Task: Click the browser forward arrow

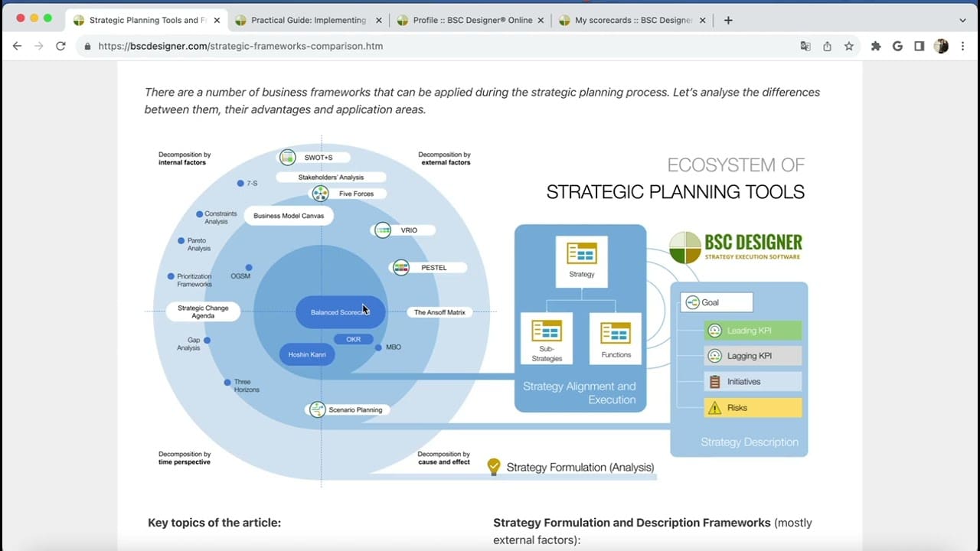Action: 39,46
